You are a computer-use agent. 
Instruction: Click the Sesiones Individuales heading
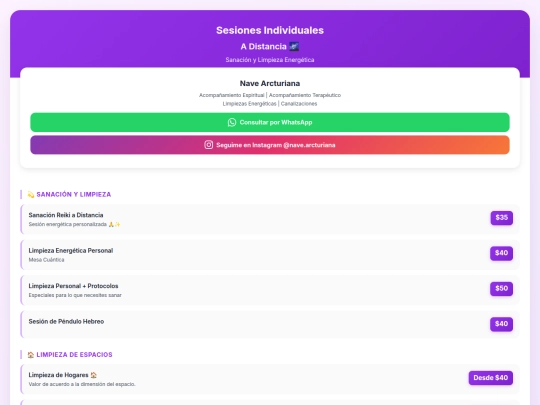click(270, 30)
